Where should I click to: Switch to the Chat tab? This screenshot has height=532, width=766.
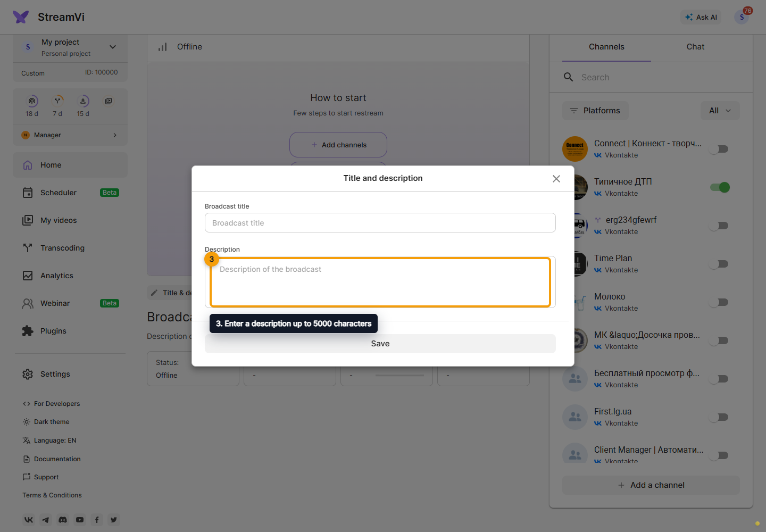pyautogui.click(x=695, y=47)
